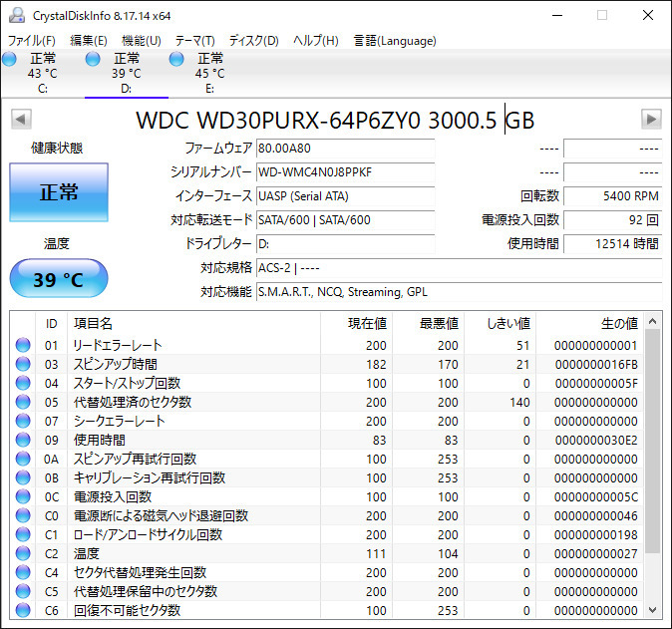This screenshot has height=629, width=672.
Task: Open the ヘルプ(H) menu
Action: pos(316,41)
